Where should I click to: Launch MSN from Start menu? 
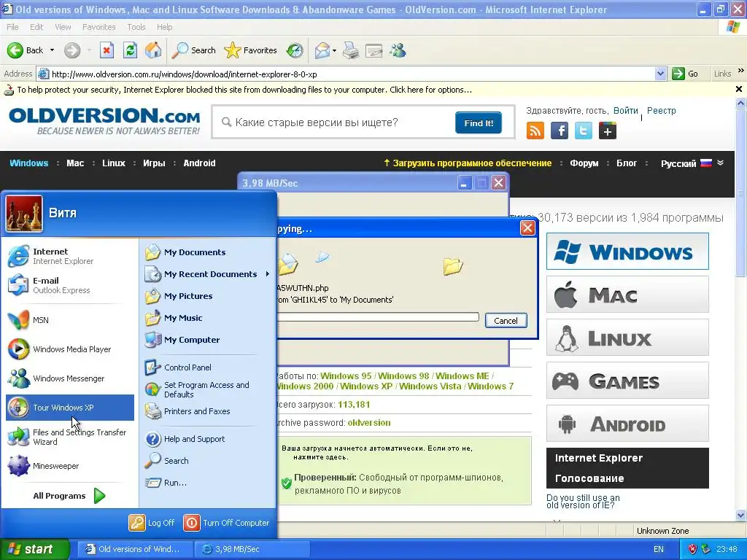70,320
